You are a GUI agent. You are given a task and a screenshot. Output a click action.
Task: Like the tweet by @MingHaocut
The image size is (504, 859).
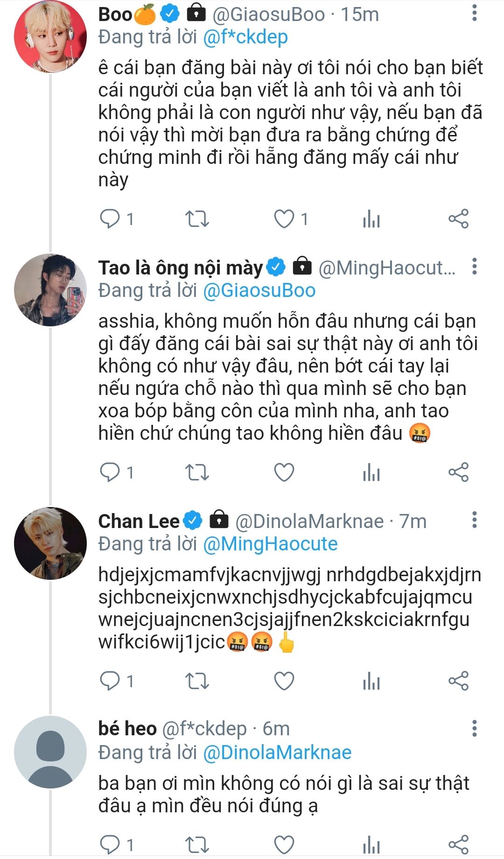[284, 472]
